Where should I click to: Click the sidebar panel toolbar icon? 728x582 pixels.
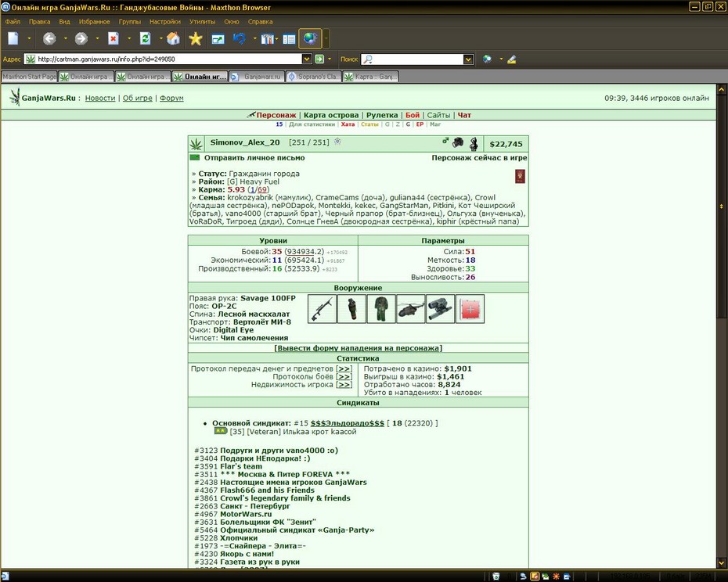pyautogui.click(x=289, y=39)
